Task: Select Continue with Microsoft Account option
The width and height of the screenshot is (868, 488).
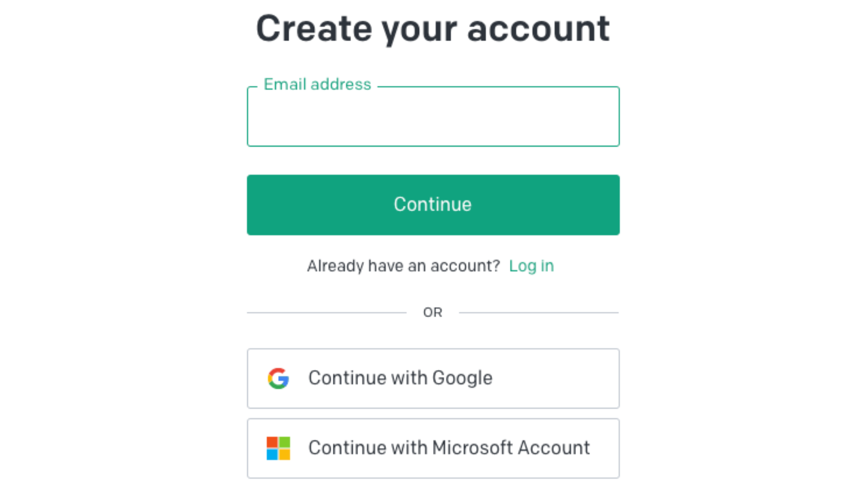Action: 434,448
